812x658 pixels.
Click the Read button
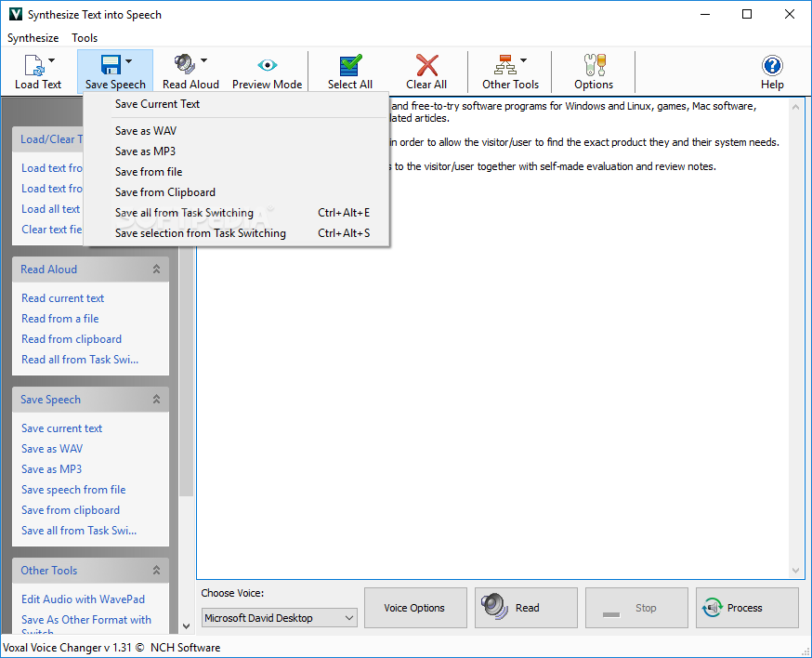point(526,608)
